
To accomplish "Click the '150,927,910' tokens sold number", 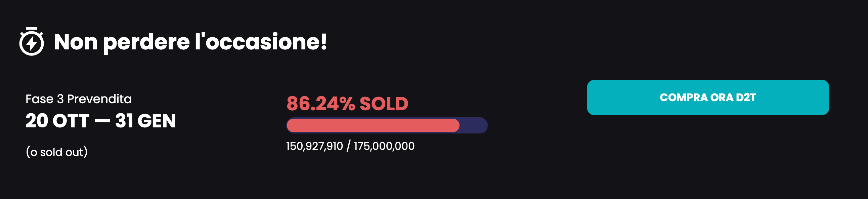I will [314, 146].
